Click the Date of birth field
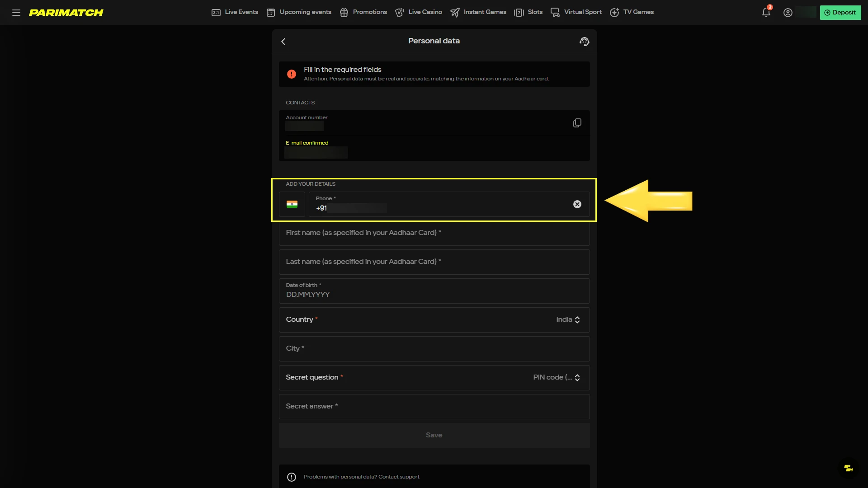Image resolution: width=868 pixels, height=488 pixels. [x=434, y=291]
